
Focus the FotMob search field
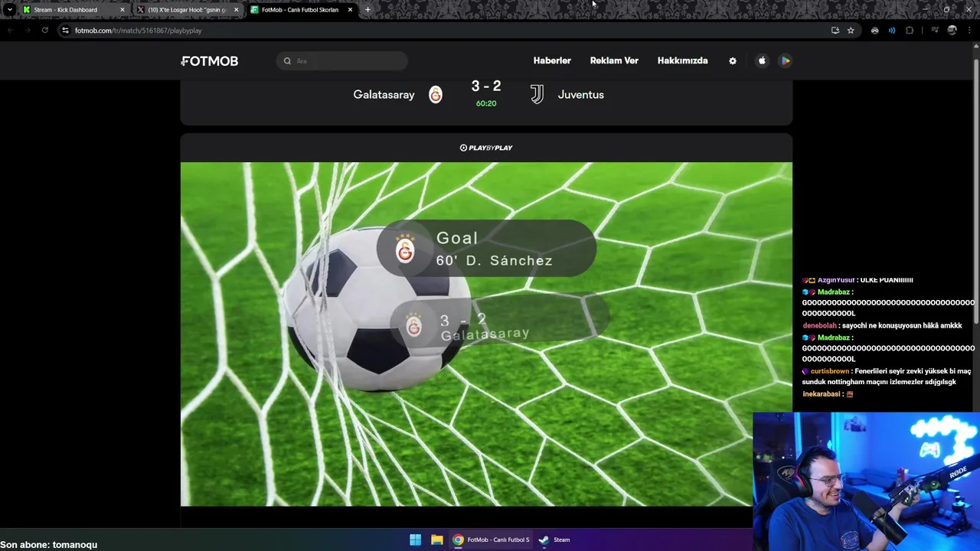coord(342,60)
